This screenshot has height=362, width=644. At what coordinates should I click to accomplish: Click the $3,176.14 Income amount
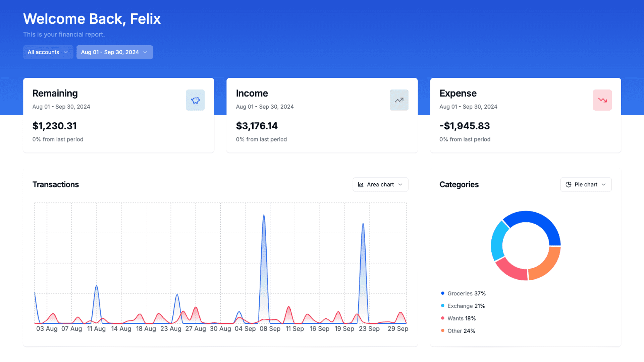257,126
